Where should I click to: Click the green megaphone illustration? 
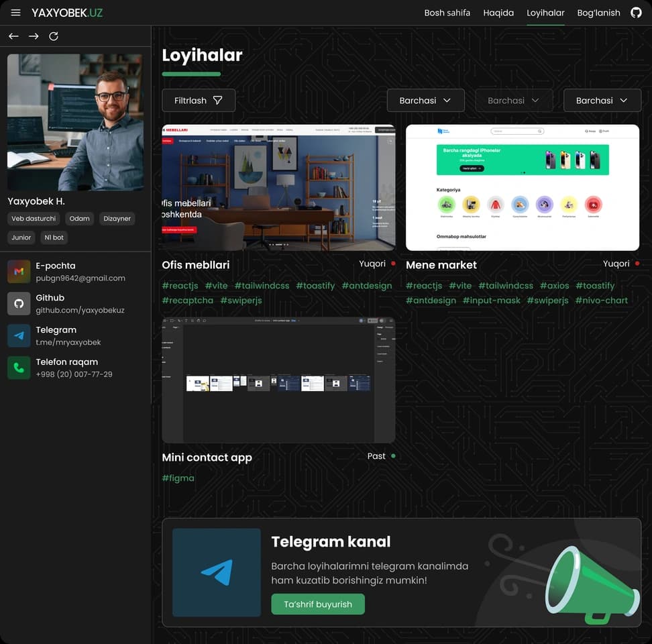pos(591,584)
